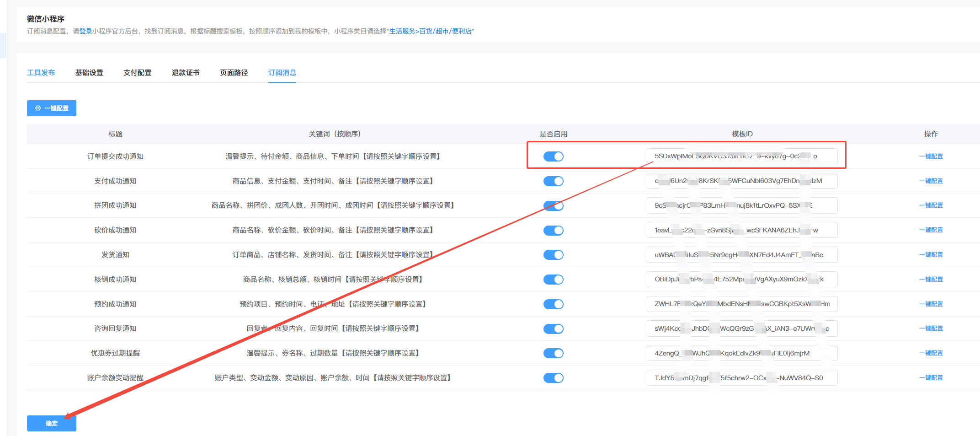This screenshot has width=980, height=436.
Task: Go to 页面路径 tab
Action: point(234,73)
